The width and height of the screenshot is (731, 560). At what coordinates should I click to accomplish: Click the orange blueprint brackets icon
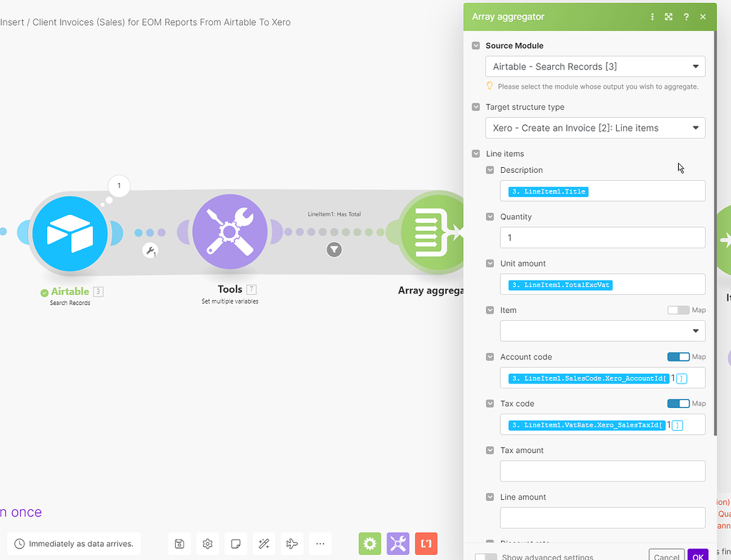click(x=425, y=544)
